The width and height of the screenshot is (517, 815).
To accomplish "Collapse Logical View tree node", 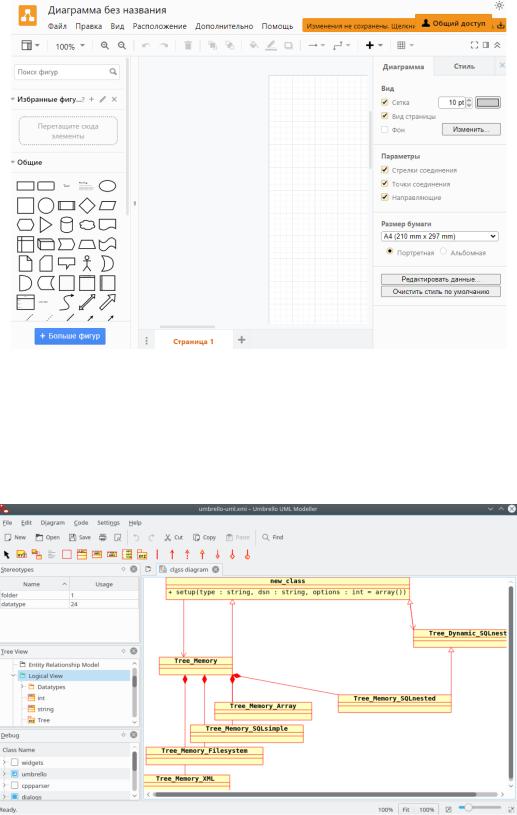I will tap(14, 676).
